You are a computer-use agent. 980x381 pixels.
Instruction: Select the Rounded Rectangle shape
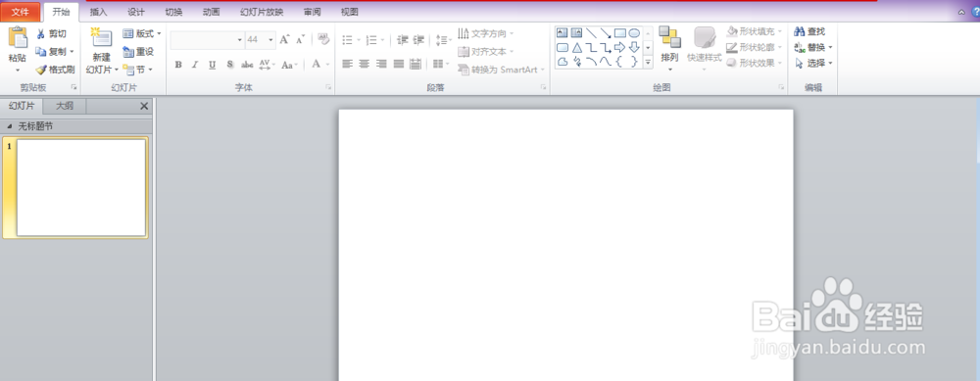(x=562, y=47)
